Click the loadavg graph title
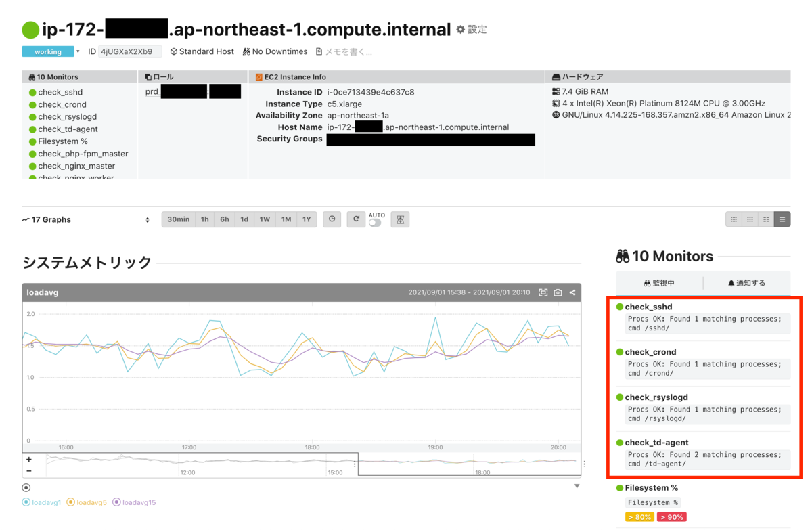Screen dimensions: 812x530 tap(43, 292)
